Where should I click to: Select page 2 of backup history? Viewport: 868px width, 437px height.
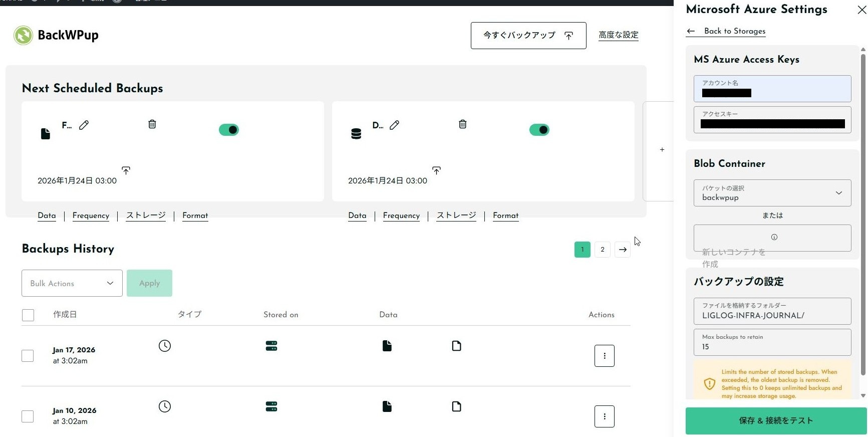(x=603, y=250)
